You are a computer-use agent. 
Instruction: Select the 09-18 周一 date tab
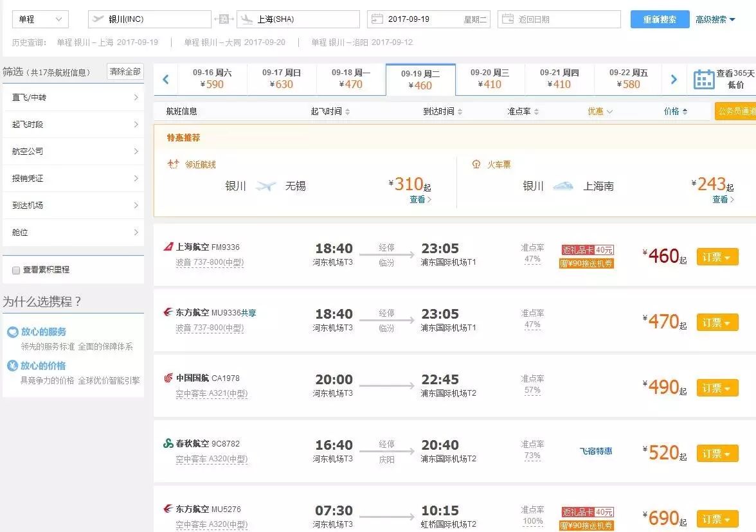[x=351, y=79]
